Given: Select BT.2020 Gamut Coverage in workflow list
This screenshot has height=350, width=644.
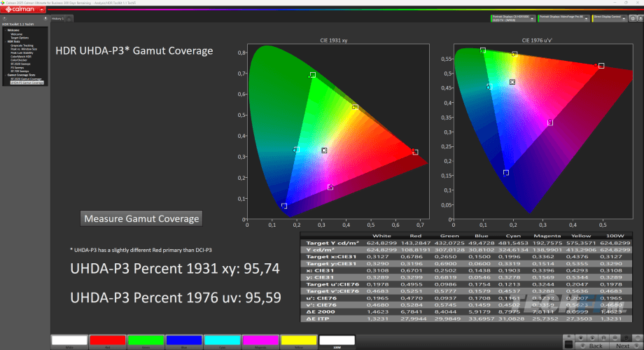Looking at the screenshot, I should 26,79.
